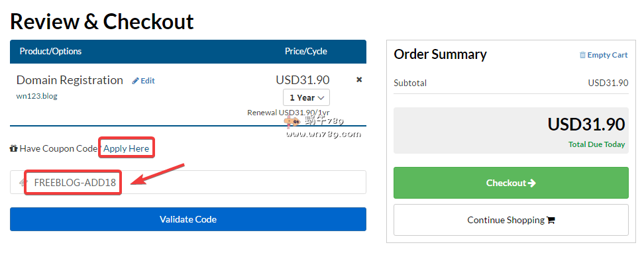Click the cart icon on Continue Shopping
The image size is (644, 253).
coord(551,220)
